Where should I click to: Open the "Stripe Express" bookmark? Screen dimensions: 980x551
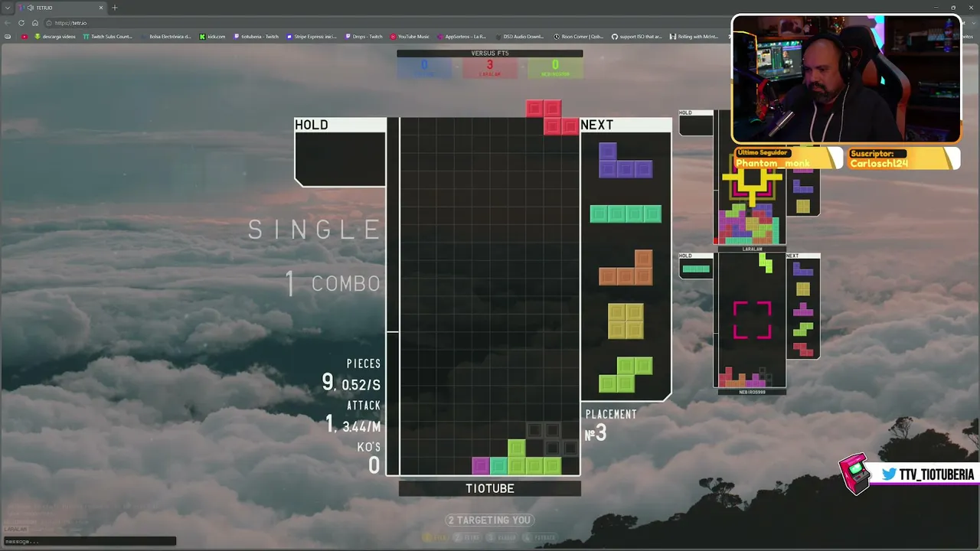point(312,37)
